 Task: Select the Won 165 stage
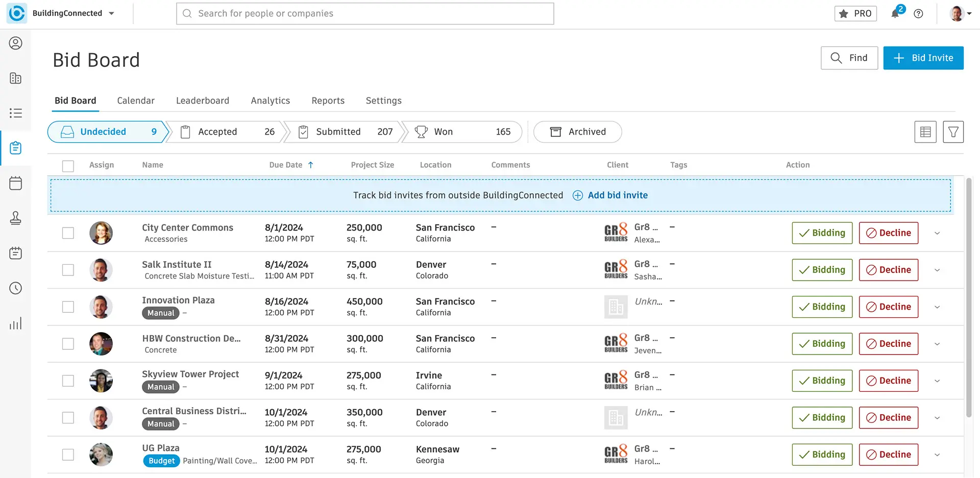(463, 132)
